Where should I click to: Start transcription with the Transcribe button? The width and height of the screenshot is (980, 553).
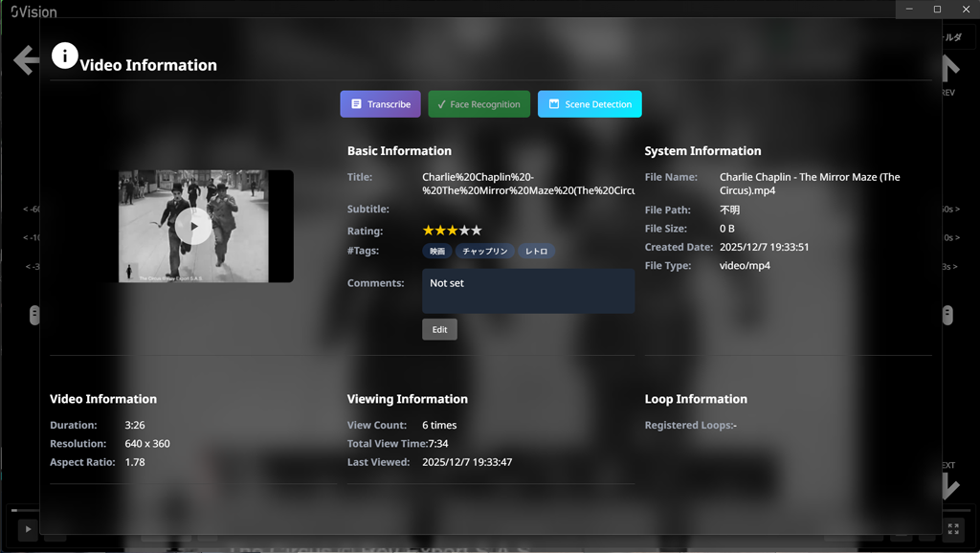point(380,103)
